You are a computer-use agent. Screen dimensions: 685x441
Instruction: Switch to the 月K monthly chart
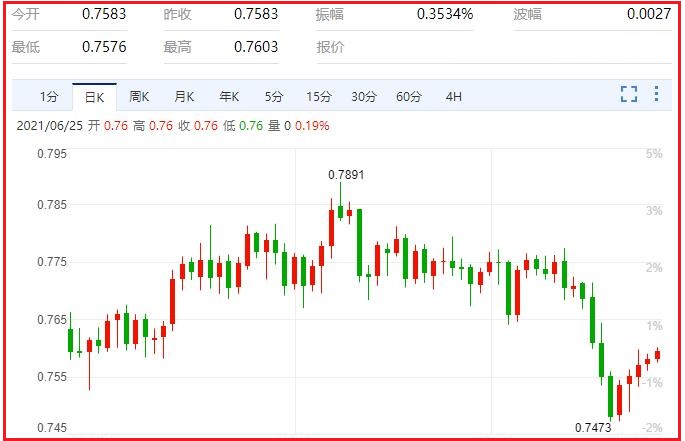pos(184,97)
